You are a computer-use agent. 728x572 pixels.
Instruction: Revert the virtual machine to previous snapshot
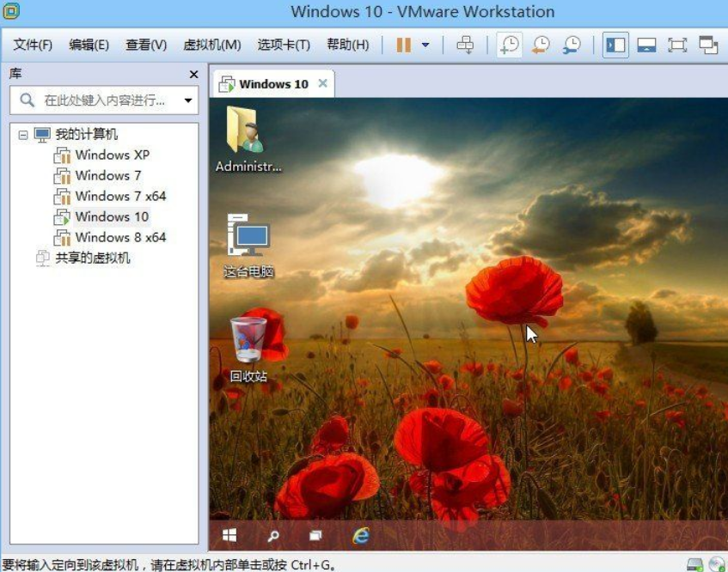(541, 45)
